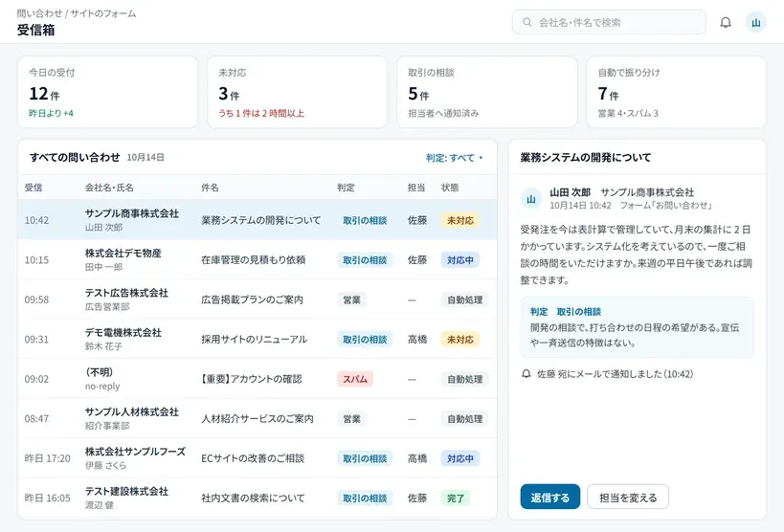Sort by the 受信 column header
Viewport: 784px width, 532px height.
coord(33,188)
